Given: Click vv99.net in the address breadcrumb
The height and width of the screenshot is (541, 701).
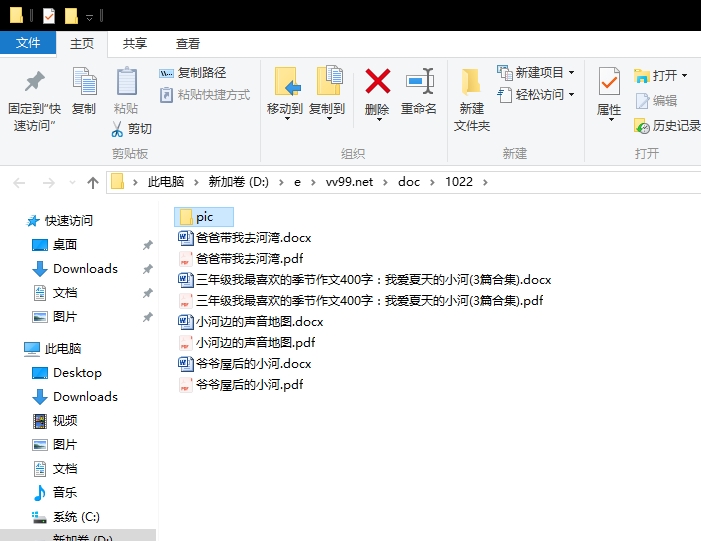Looking at the screenshot, I should tap(349, 182).
